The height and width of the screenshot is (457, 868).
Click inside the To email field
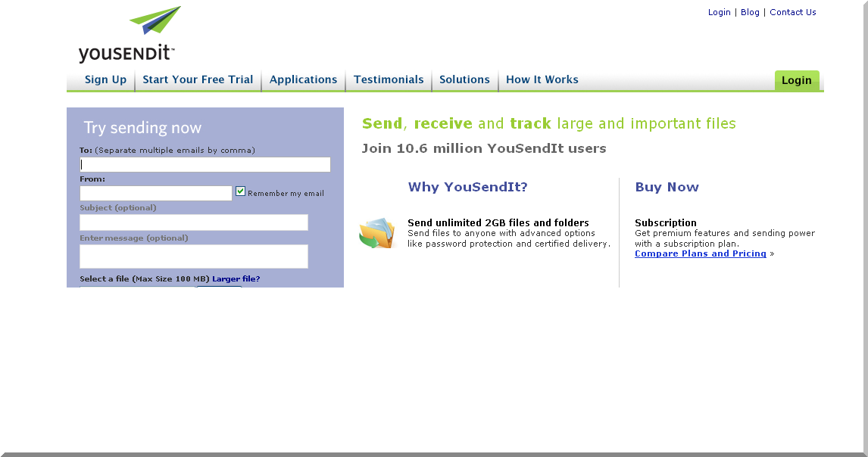click(205, 164)
